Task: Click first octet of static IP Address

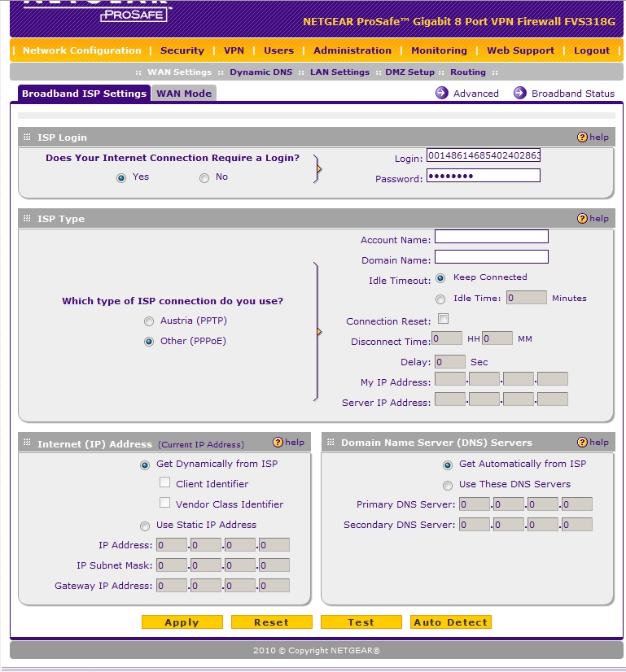Action: [172, 545]
